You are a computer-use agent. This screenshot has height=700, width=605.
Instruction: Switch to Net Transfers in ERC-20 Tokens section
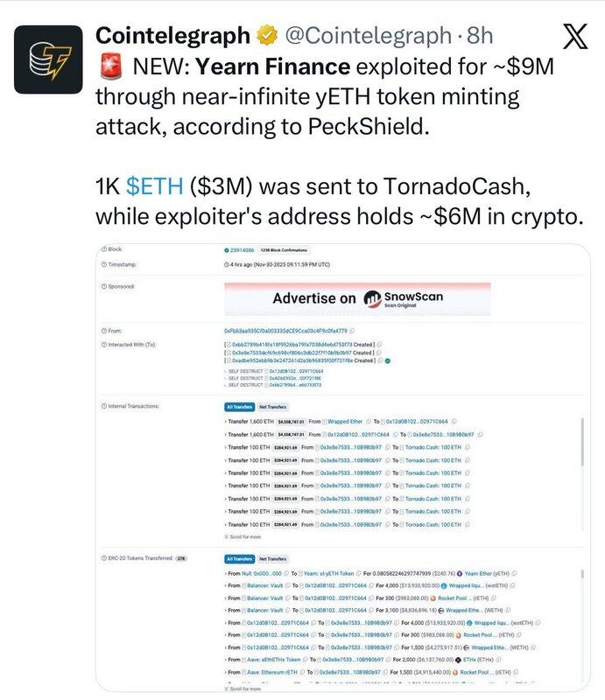coord(273,558)
